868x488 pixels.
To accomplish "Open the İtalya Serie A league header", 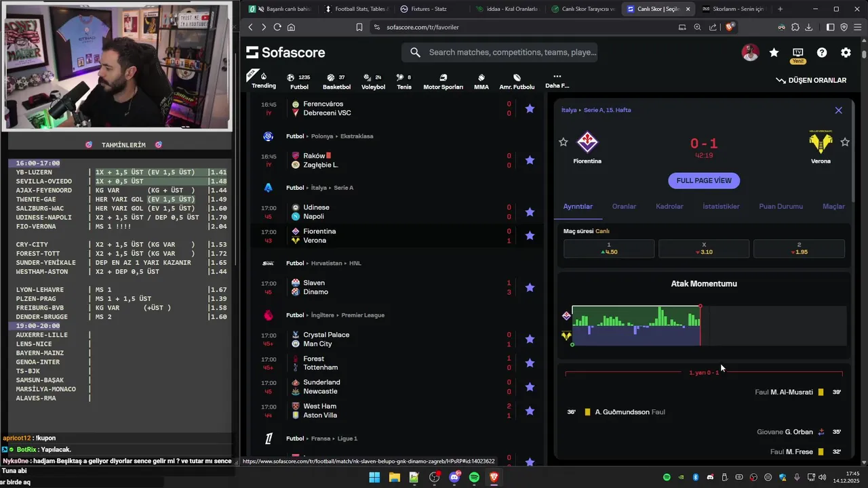I will coord(319,188).
